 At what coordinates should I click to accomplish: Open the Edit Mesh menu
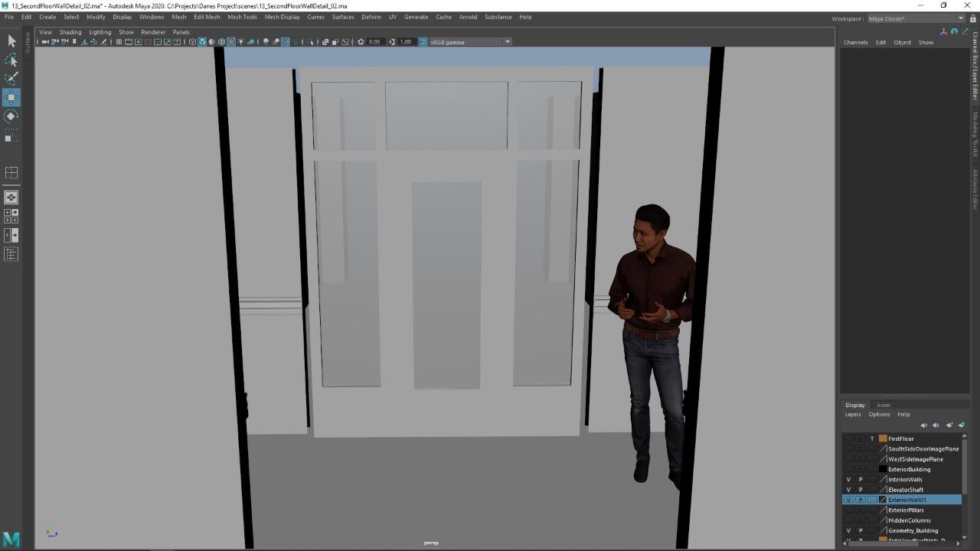[207, 17]
